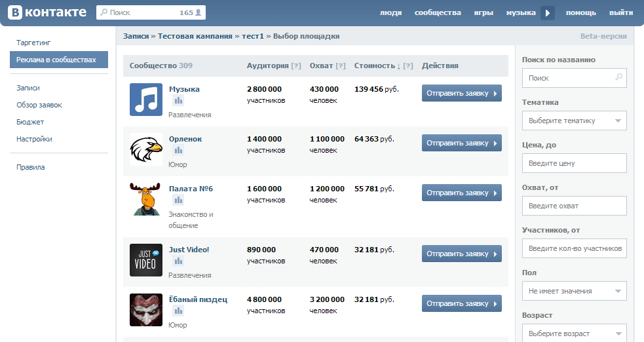Open люди in top navigation

click(390, 12)
